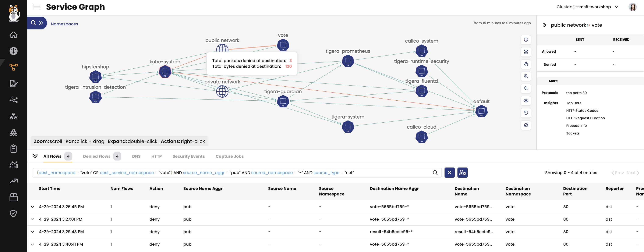
Task: Click the Next pagination link
Action: [631, 173]
